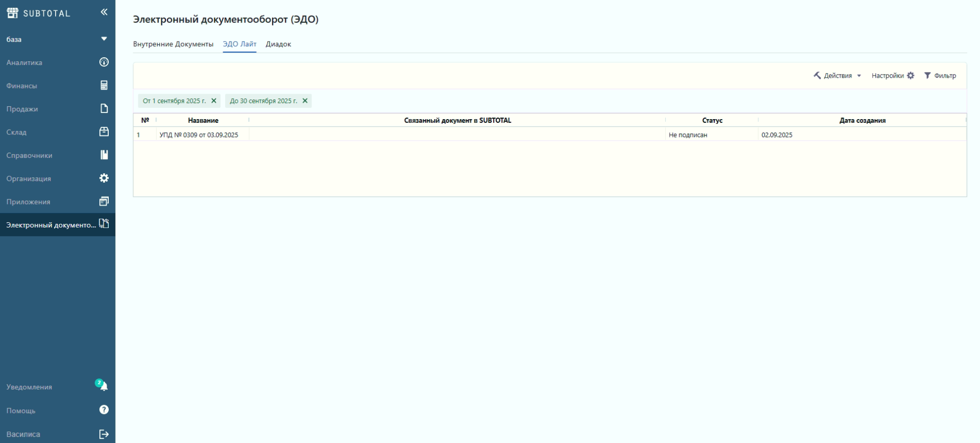Switch to Внутренние Документы tab

click(173, 44)
